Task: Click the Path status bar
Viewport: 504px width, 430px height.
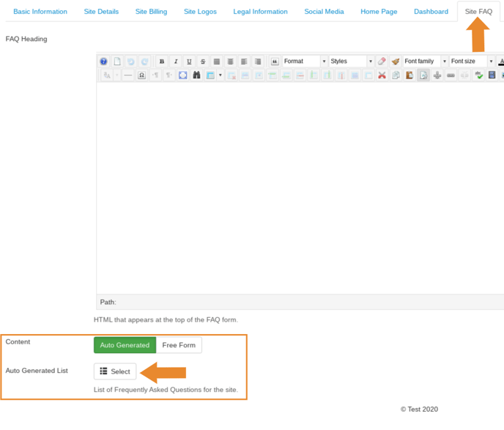Action: click(x=300, y=302)
